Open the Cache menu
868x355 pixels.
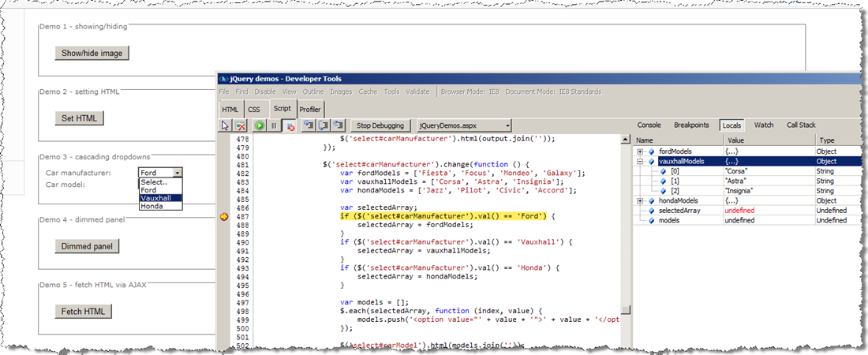pos(369,92)
